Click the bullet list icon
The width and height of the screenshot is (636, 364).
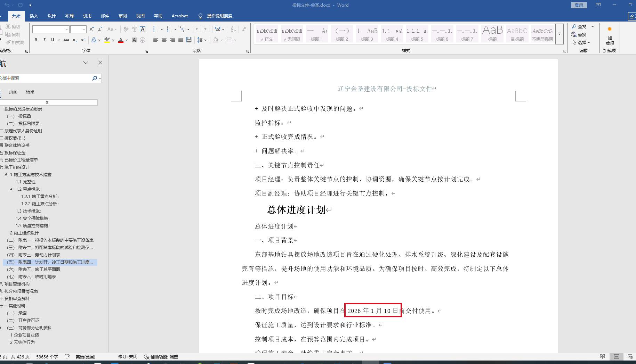tap(155, 30)
